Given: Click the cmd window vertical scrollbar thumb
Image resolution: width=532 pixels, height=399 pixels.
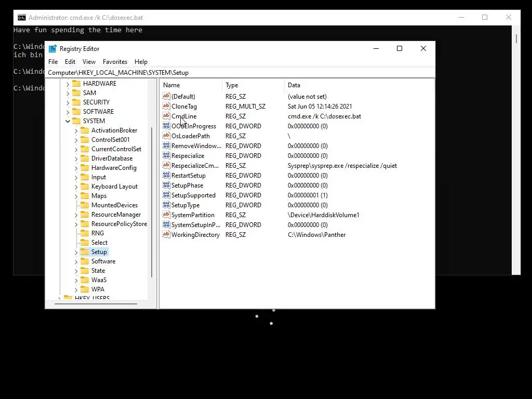Looking at the screenshot, I should coord(516,38).
